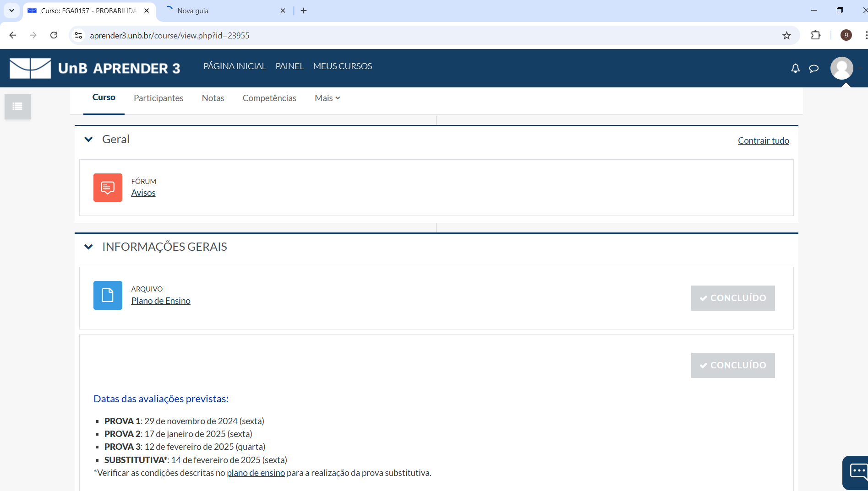This screenshot has width=868, height=491.
Task: Close the Curso FGA0157 tab
Action: point(147,11)
